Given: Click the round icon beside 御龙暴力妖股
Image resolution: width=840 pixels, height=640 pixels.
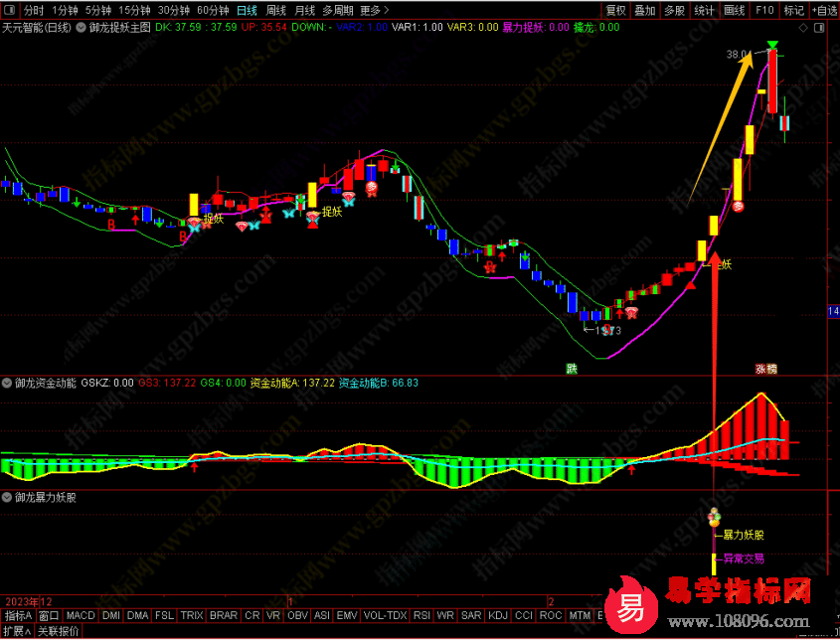Looking at the screenshot, I should tap(7, 497).
